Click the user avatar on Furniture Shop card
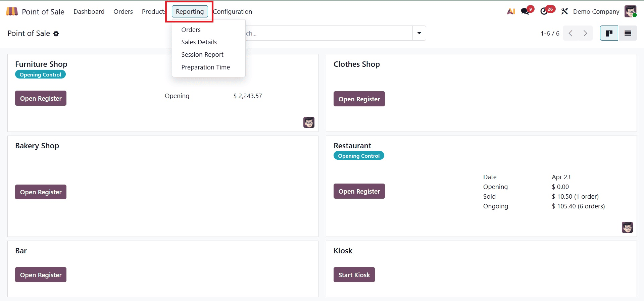 309,122
